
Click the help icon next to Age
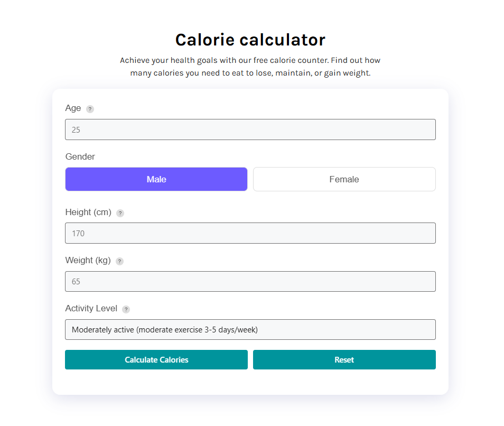coord(90,109)
